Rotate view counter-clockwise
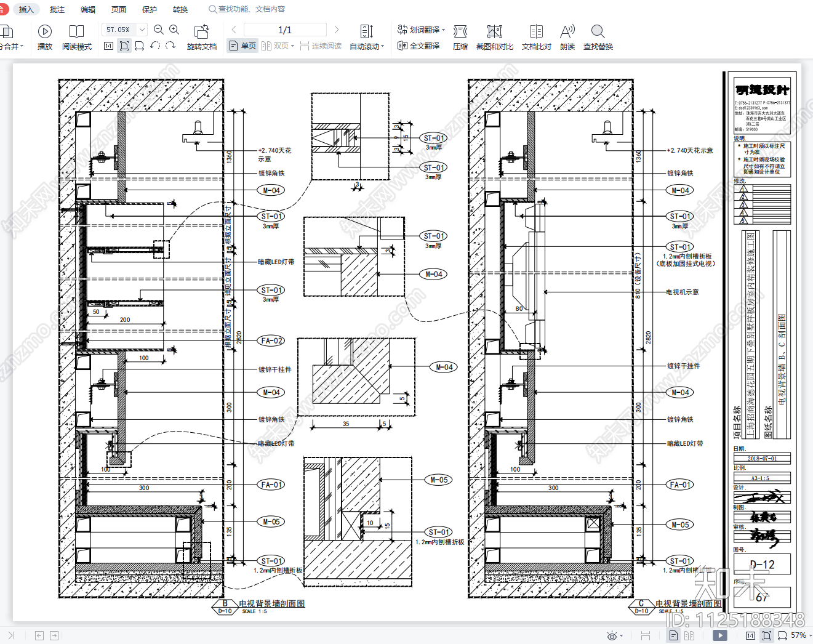 coord(155,46)
